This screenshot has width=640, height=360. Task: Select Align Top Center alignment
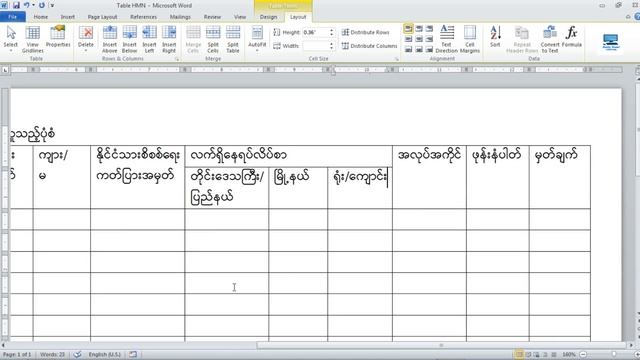419,29
